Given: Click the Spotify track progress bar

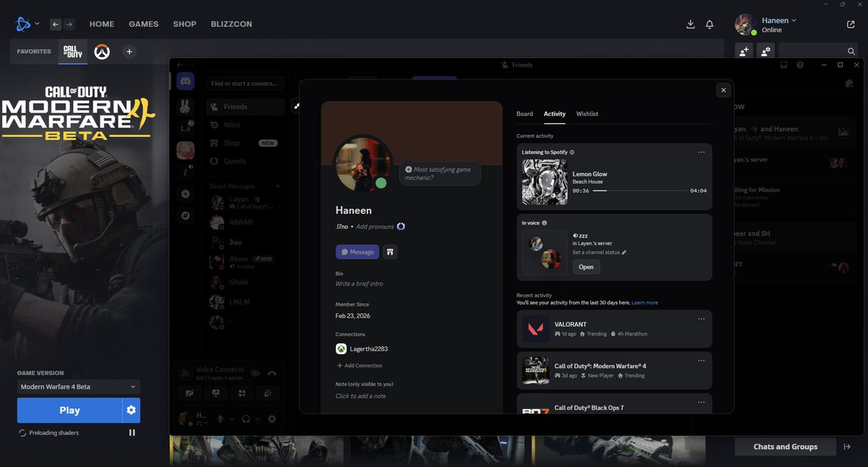Looking at the screenshot, I should coord(639,190).
